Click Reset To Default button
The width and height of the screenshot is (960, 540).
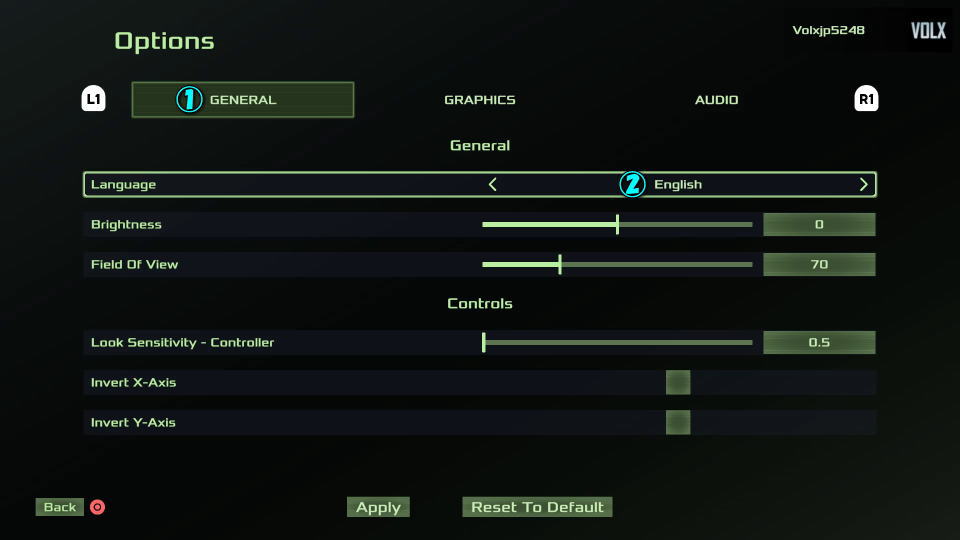point(537,507)
